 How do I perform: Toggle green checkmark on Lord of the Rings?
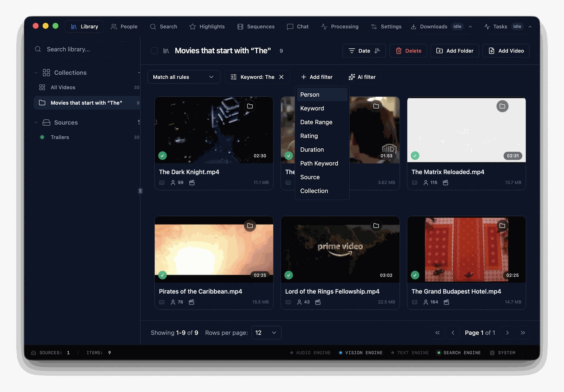[289, 275]
